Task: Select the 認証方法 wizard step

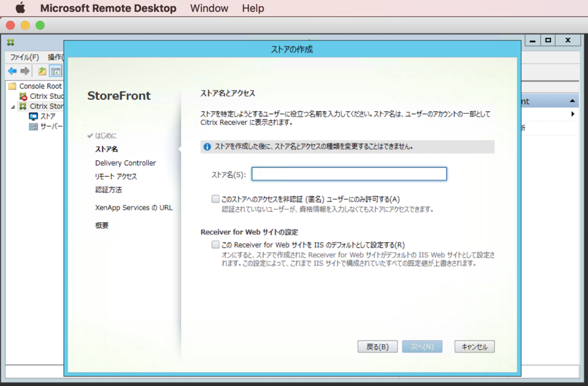Action: pos(109,190)
